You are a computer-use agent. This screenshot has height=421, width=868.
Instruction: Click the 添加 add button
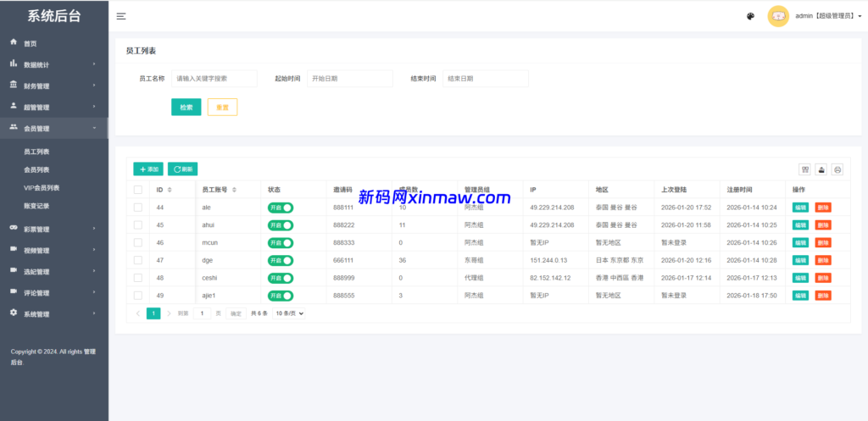(x=148, y=169)
